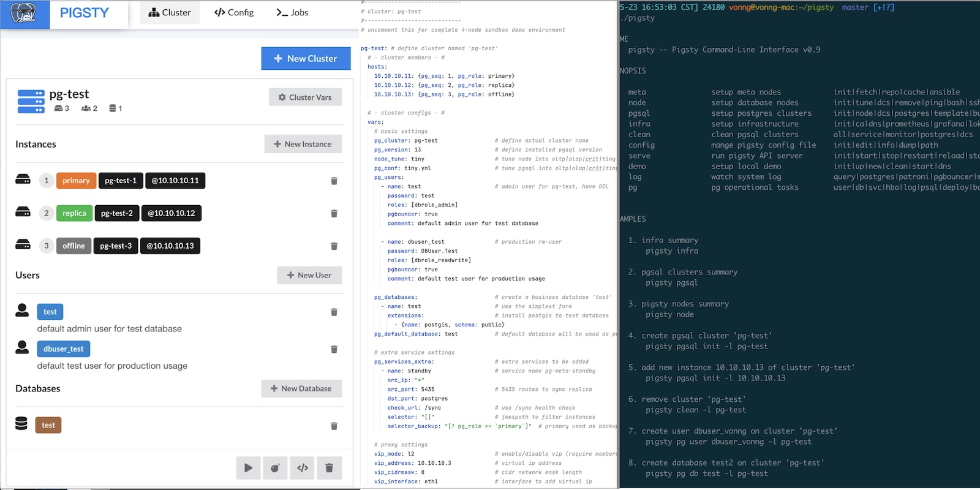Click the code brackets icon button
The height and width of the screenshot is (490, 980).
303,468
